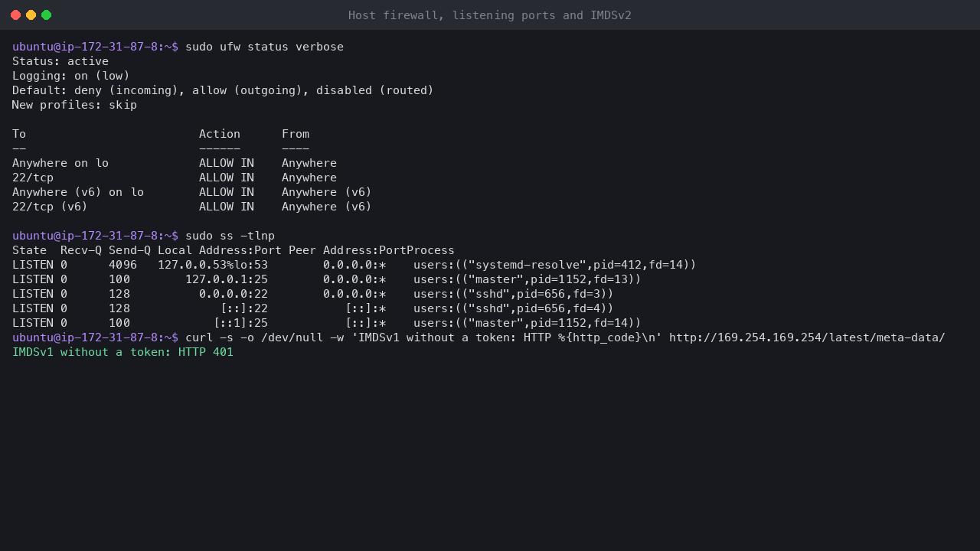Click the master process entry with fd=14

tap(528, 323)
